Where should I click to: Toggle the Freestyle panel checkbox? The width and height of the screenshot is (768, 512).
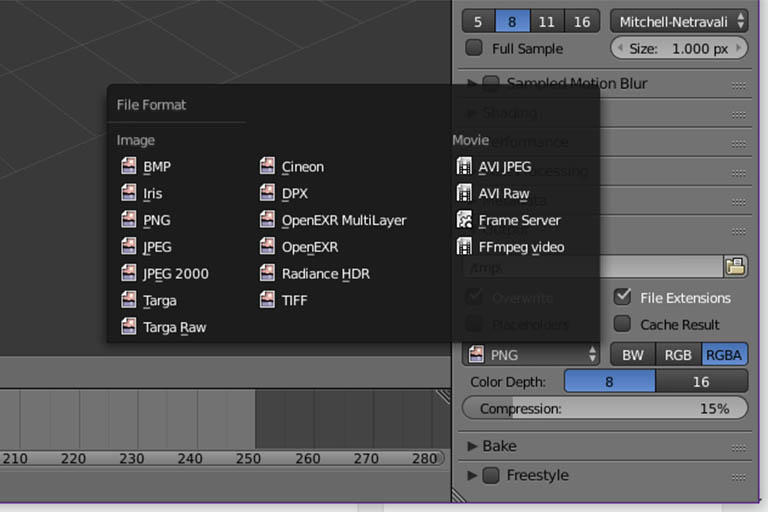coord(491,475)
